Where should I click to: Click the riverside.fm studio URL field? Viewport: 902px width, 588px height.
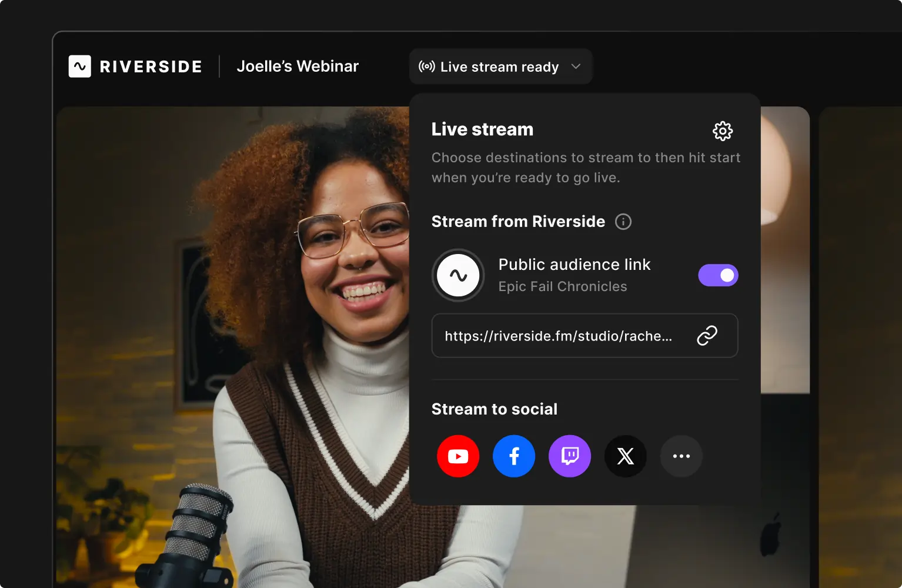pos(584,336)
